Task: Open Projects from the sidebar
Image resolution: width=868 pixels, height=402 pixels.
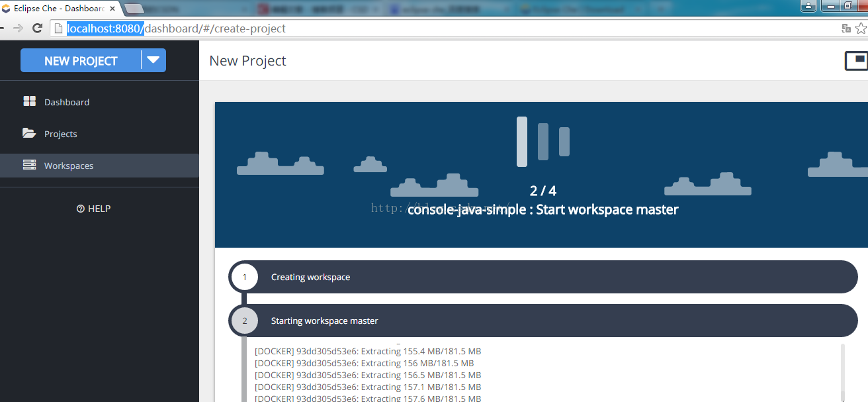Action: click(x=99, y=134)
